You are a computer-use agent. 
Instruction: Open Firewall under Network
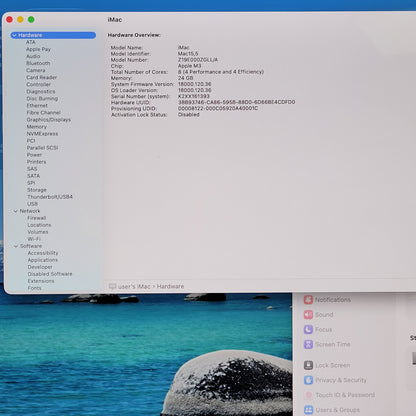37,218
